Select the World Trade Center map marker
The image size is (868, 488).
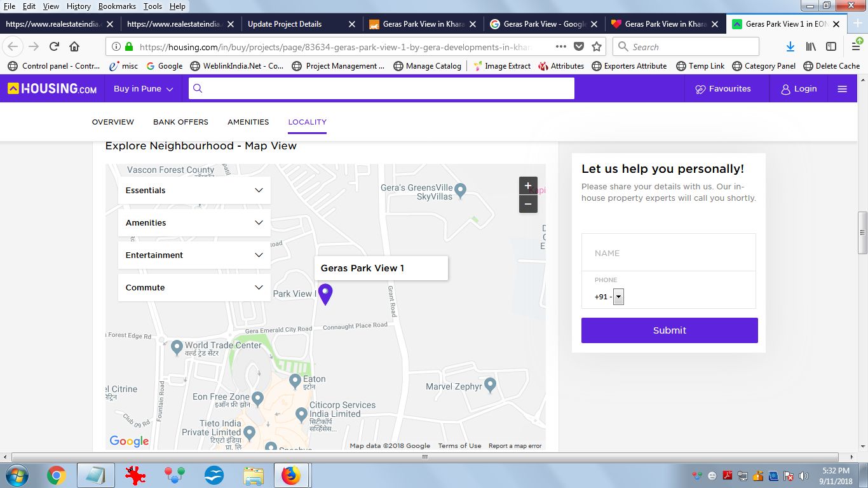point(177,347)
